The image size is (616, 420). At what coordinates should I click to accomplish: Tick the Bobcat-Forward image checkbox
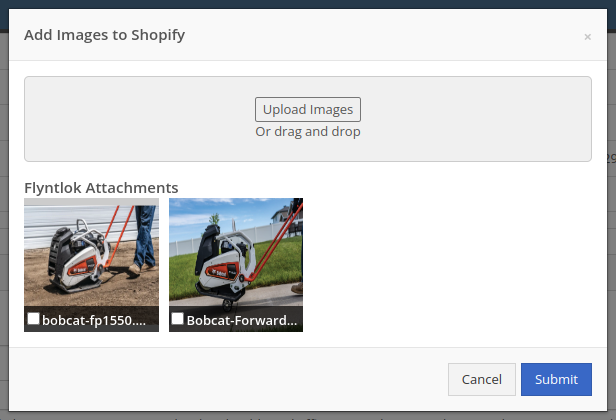click(x=178, y=318)
